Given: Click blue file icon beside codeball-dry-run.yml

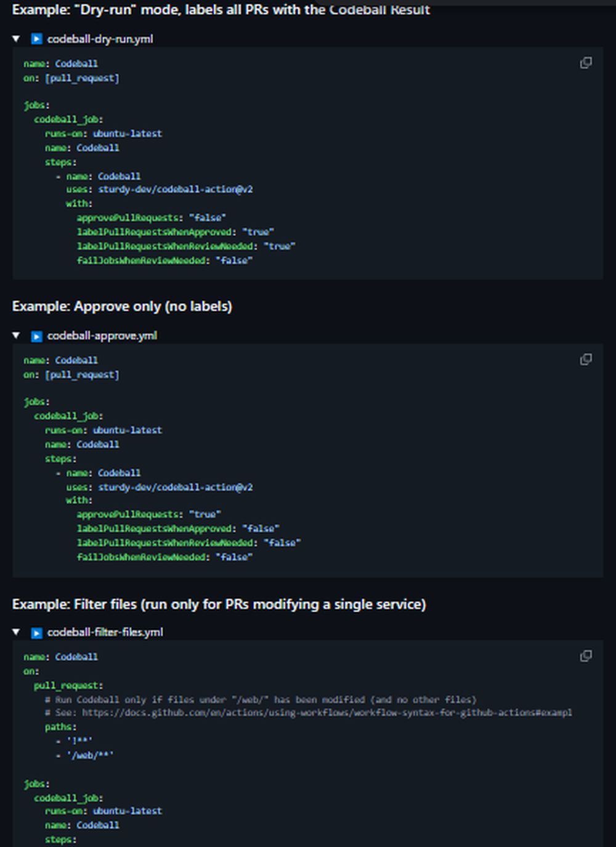Looking at the screenshot, I should coord(37,39).
